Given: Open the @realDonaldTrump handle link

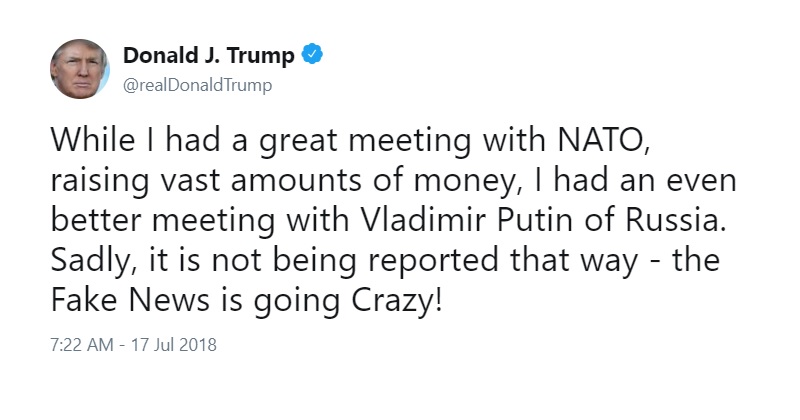Looking at the screenshot, I should (197, 85).
